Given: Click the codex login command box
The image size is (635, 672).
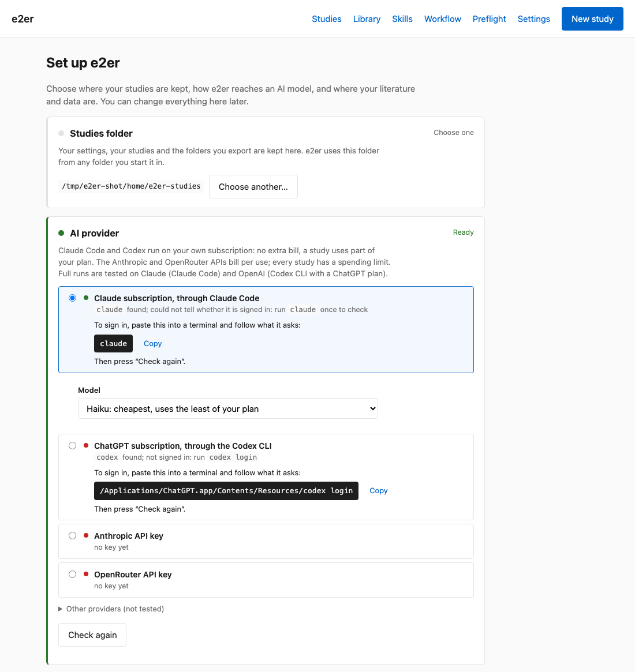Looking at the screenshot, I should 226,491.
